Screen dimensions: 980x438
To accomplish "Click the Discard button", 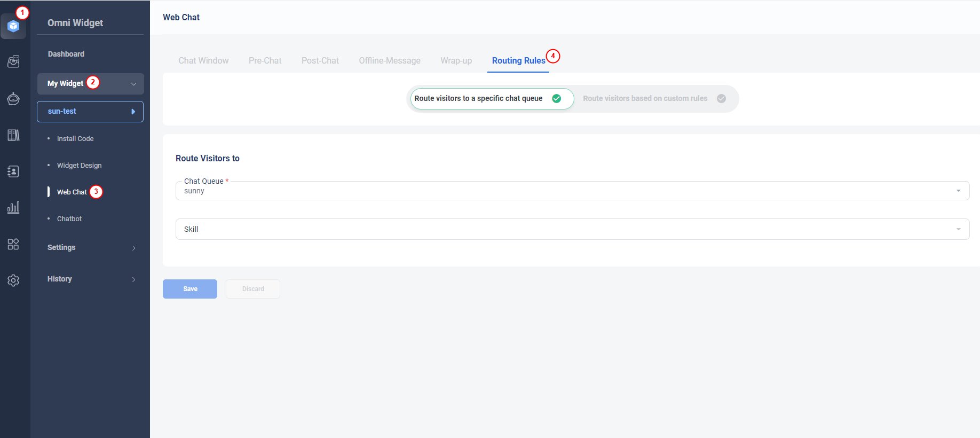I will click(253, 289).
